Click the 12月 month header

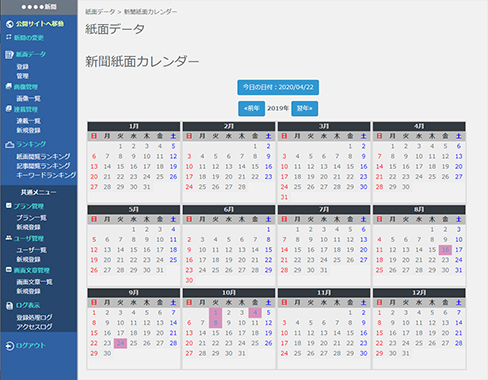point(419,293)
